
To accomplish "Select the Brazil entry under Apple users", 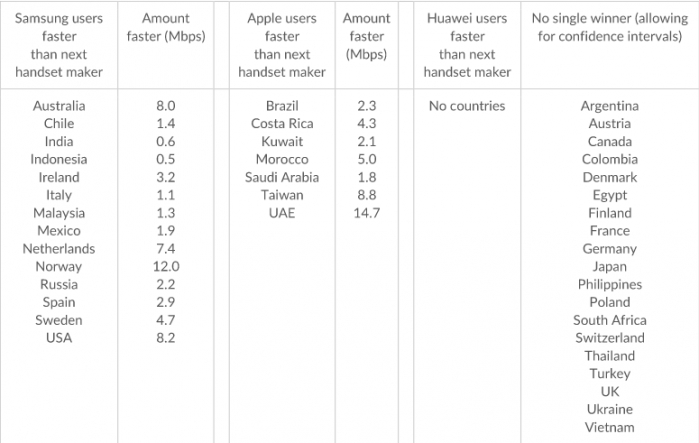I will [x=282, y=106].
